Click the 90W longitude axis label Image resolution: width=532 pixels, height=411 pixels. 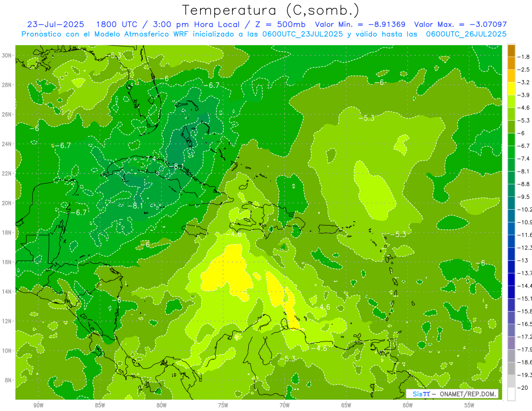38,405
